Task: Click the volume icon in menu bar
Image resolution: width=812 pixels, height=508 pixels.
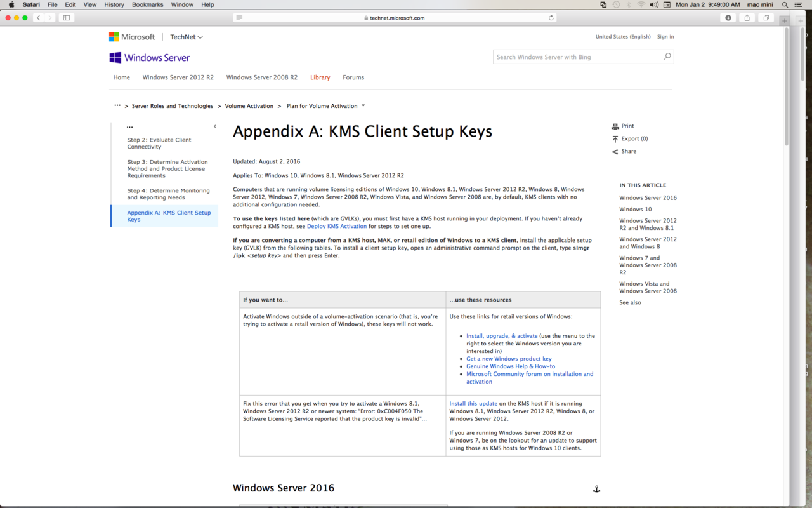Action: pyautogui.click(x=654, y=4)
